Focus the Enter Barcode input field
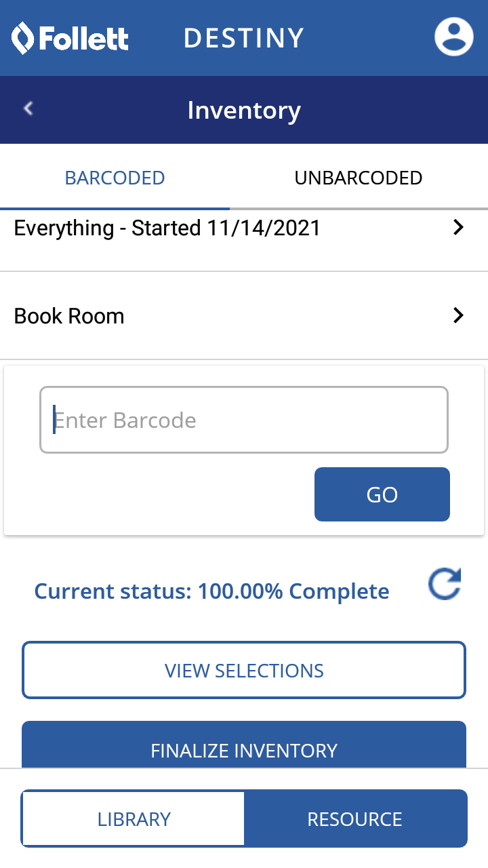The width and height of the screenshot is (488, 868). [x=244, y=420]
